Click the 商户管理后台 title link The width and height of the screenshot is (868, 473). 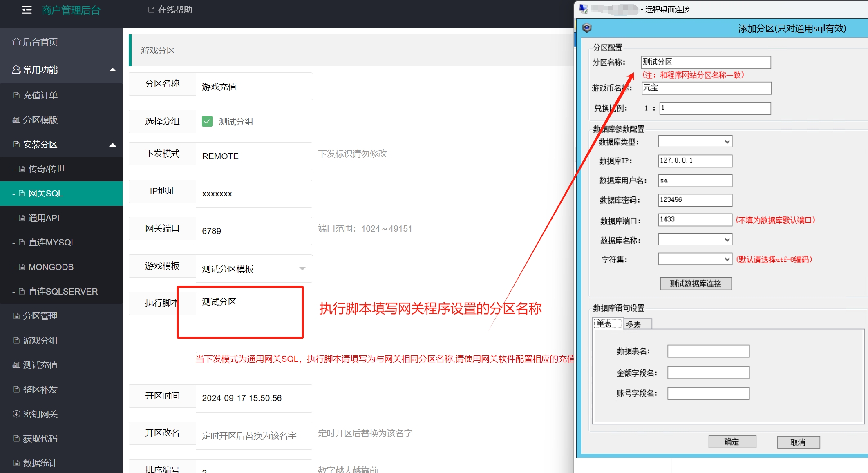click(71, 10)
